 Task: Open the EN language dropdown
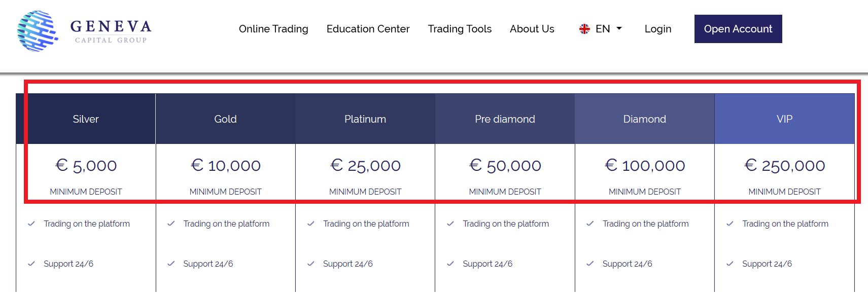coord(601,29)
